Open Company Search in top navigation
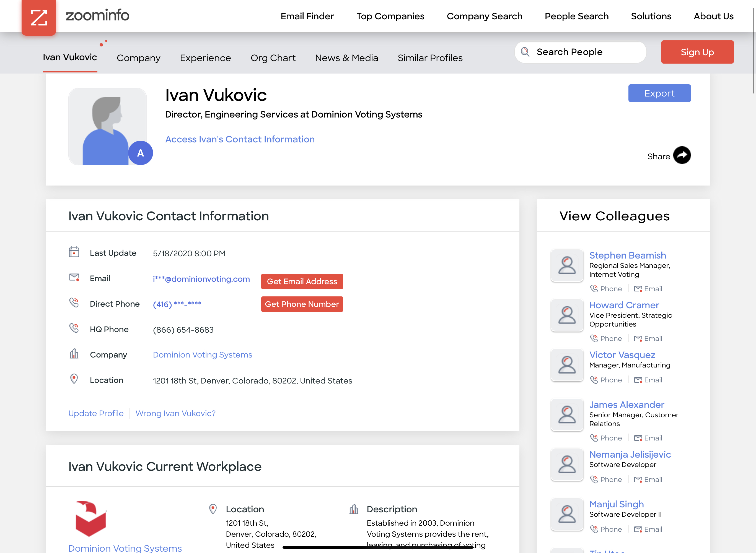The height and width of the screenshot is (553, 756). click(484, 16)
